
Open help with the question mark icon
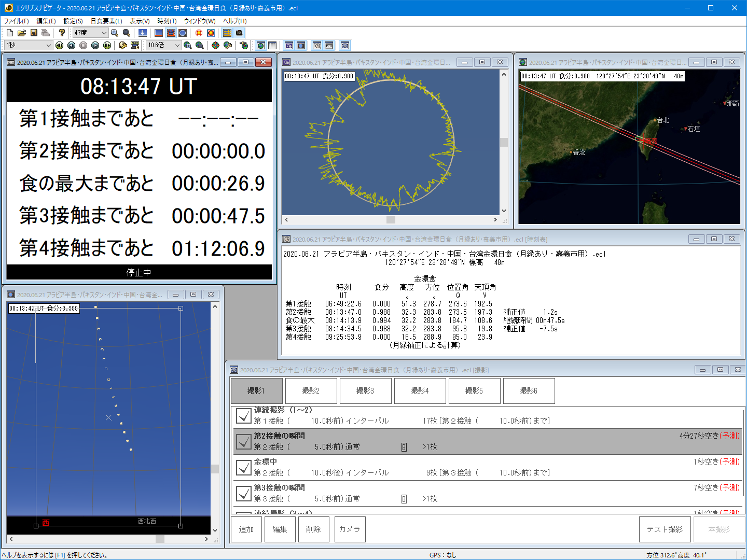coord(62,33)
